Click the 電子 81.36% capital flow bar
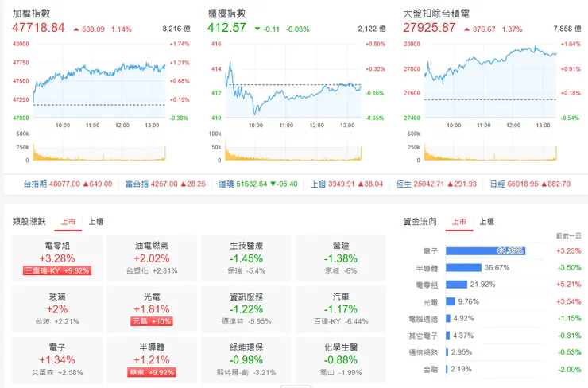 pos(485,251)
